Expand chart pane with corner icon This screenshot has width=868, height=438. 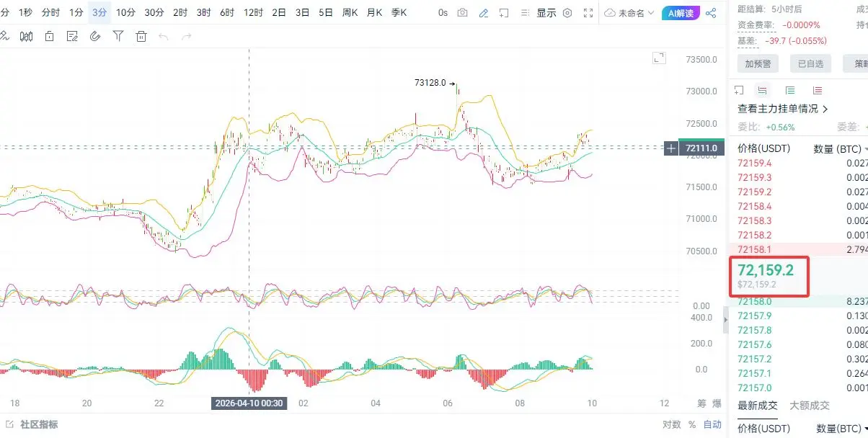659,58
